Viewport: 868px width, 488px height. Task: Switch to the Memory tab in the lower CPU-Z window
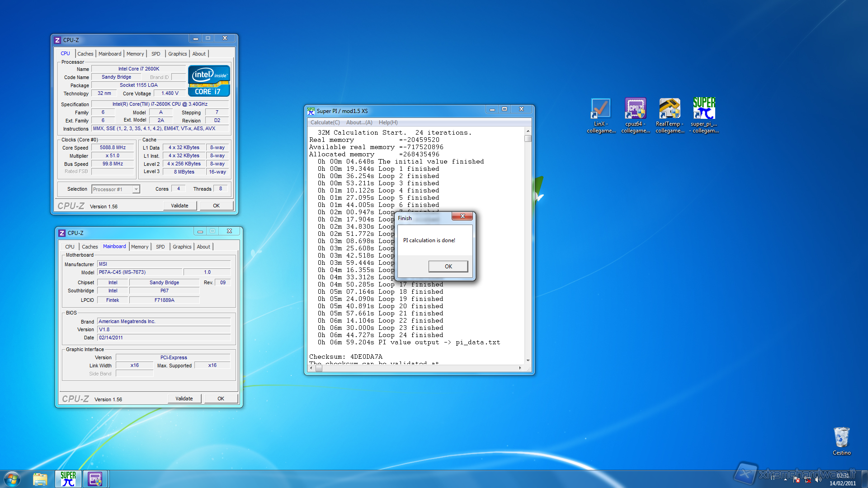point(140,247)
